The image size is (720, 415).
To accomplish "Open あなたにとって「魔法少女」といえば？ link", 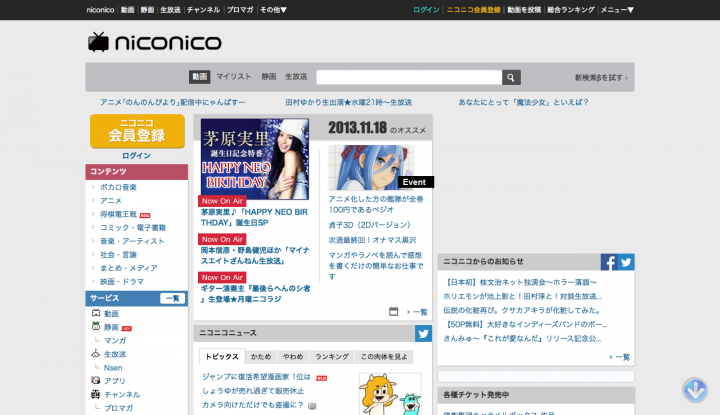I will coord(523,102).
